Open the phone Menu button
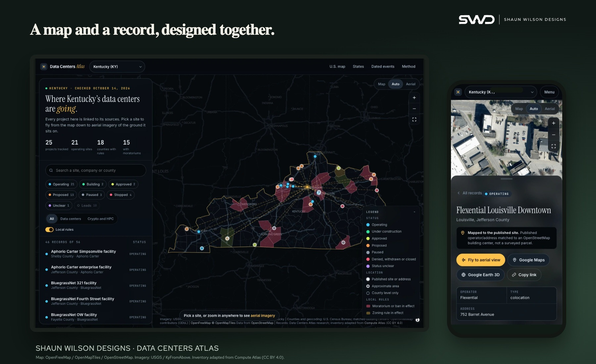Viewport: 596px width, 364px height. click(549, 92)
